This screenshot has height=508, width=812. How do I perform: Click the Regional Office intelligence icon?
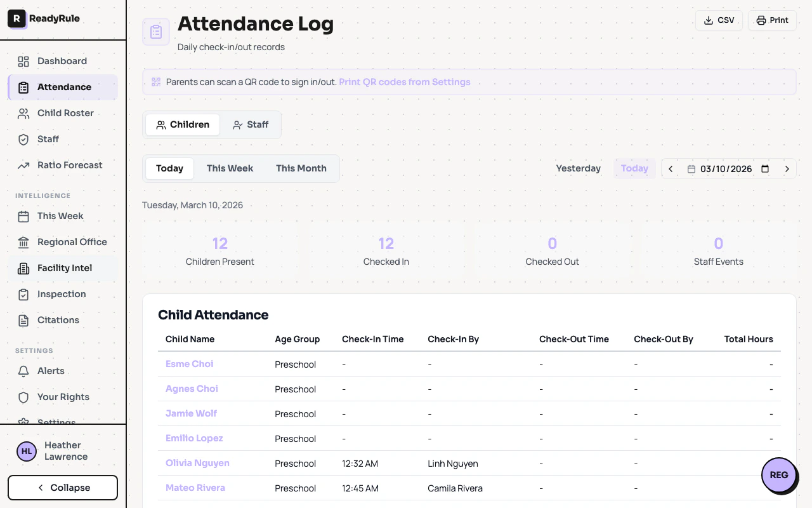(x=22, y=242)
